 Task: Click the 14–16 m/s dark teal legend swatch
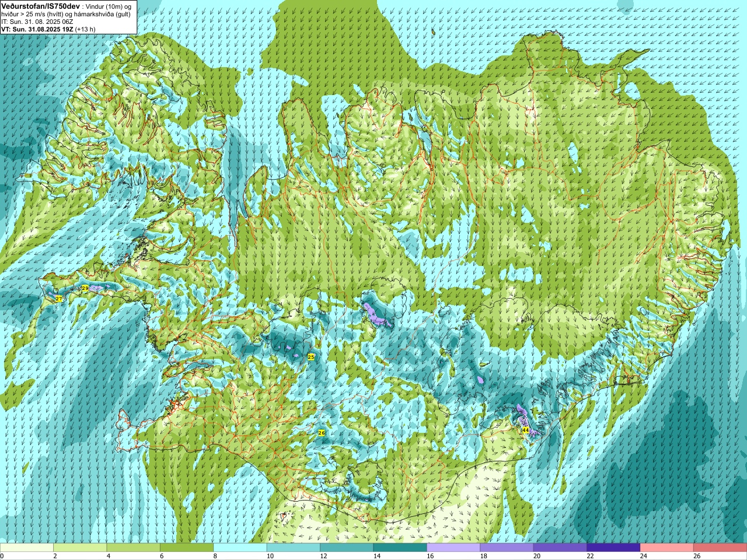400,548
